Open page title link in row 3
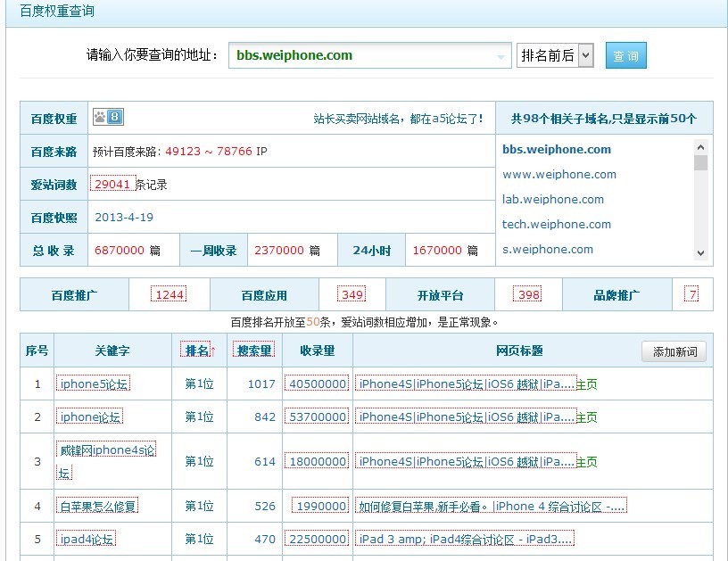The height and width of the screenshot is (561, 728). point(466,461)
